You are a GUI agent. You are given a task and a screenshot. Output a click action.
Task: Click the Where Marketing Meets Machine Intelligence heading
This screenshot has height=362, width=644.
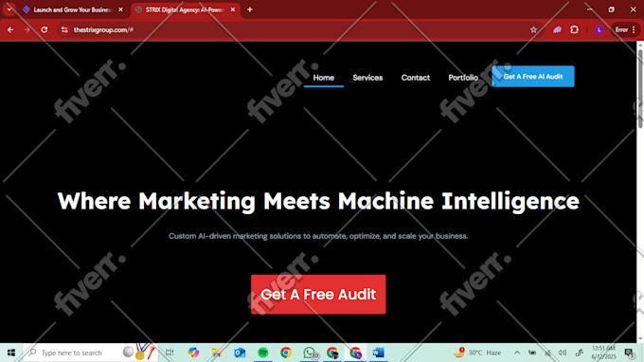point(318,201)
